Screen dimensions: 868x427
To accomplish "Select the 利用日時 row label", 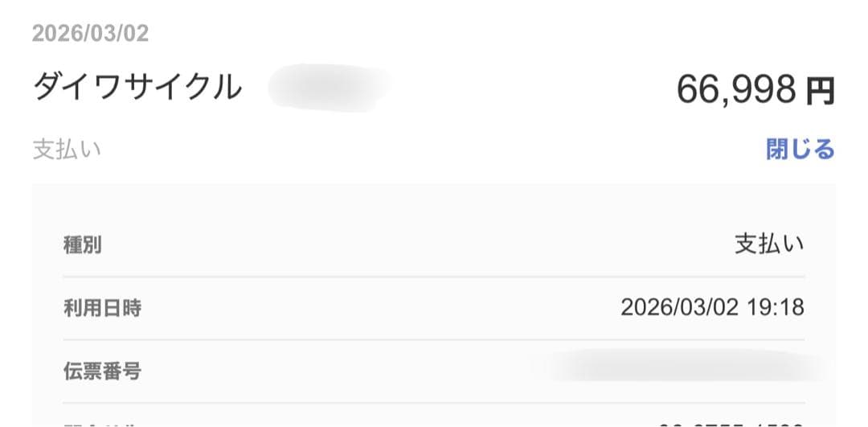I will tap(102, 308).
